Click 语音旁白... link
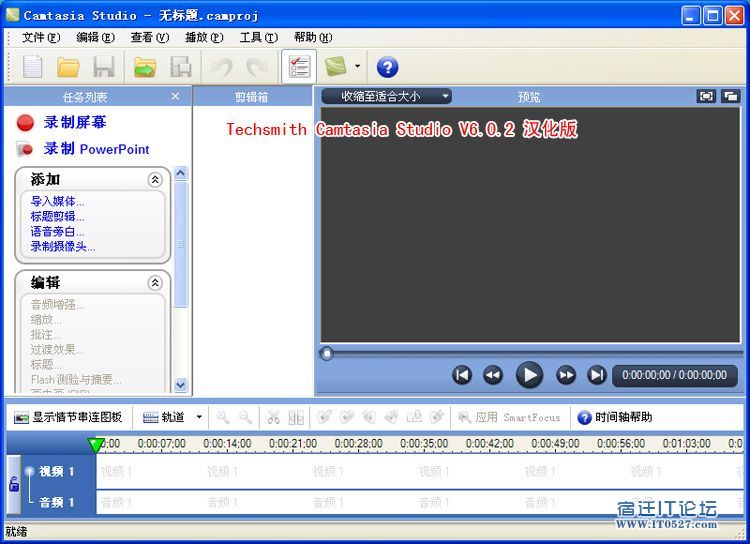The width and height of the screenshot is (750, 544). click(57, 232)
